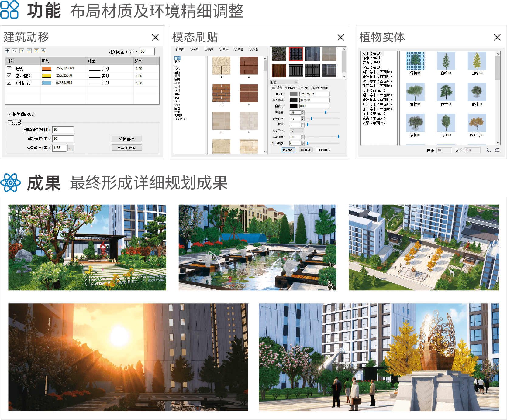Open the 标准 material type dropdown
The height and width of the screenshot is (420, 507).
click(x=284, y=82)
